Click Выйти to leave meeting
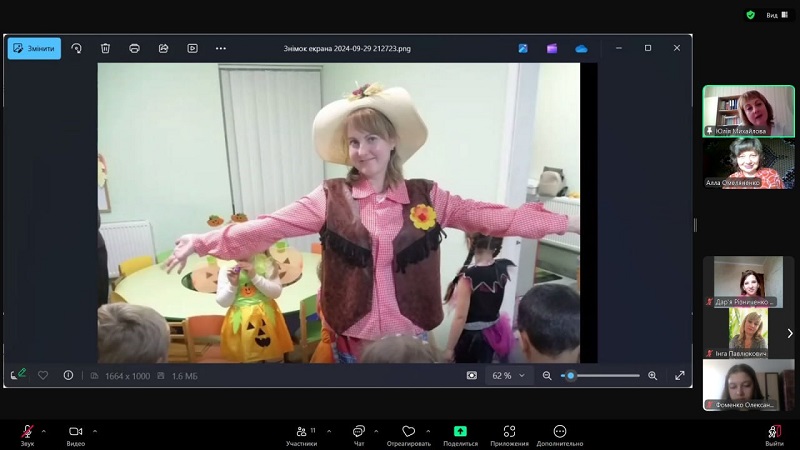 (x=774, y=435)
